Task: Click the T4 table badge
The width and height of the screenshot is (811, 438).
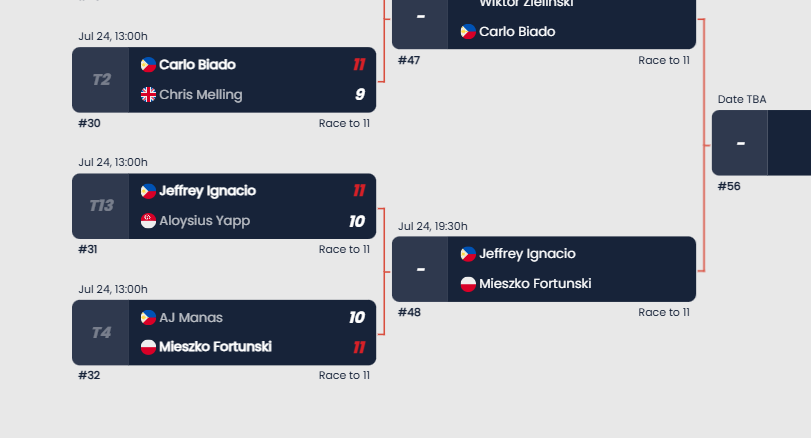Action: point(101,332)
